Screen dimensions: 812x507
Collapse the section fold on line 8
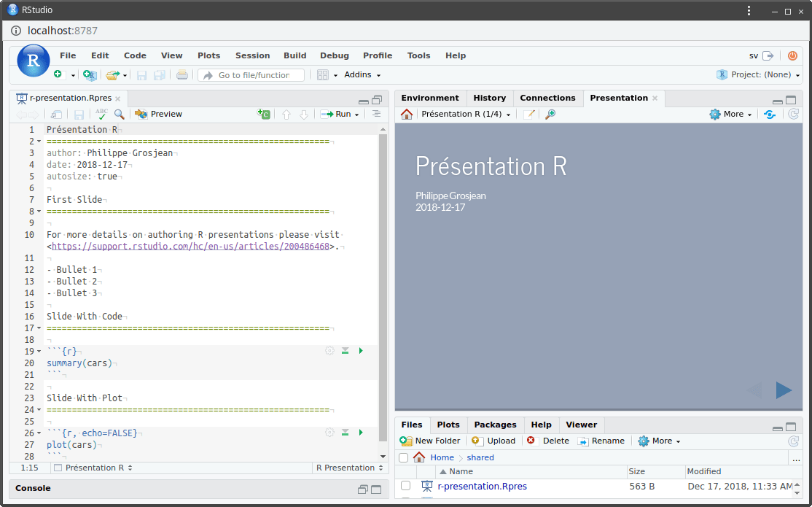[x=39, y=212]
